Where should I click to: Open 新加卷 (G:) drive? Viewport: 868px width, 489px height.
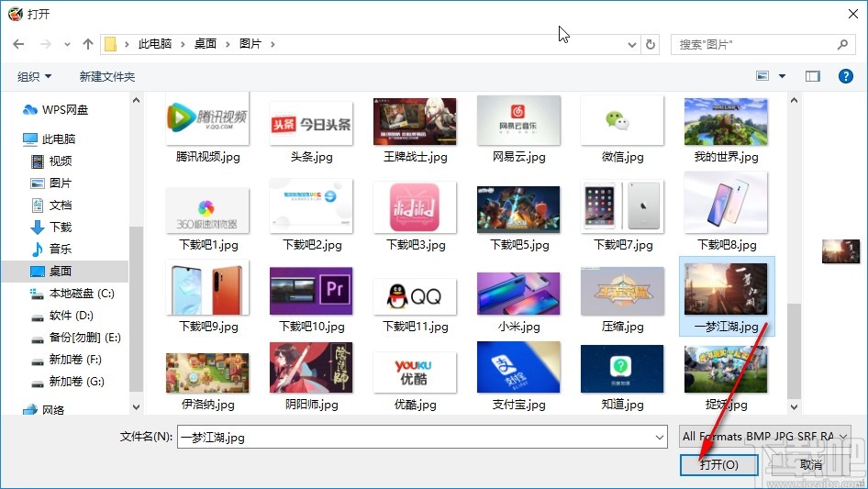(76, 382)
